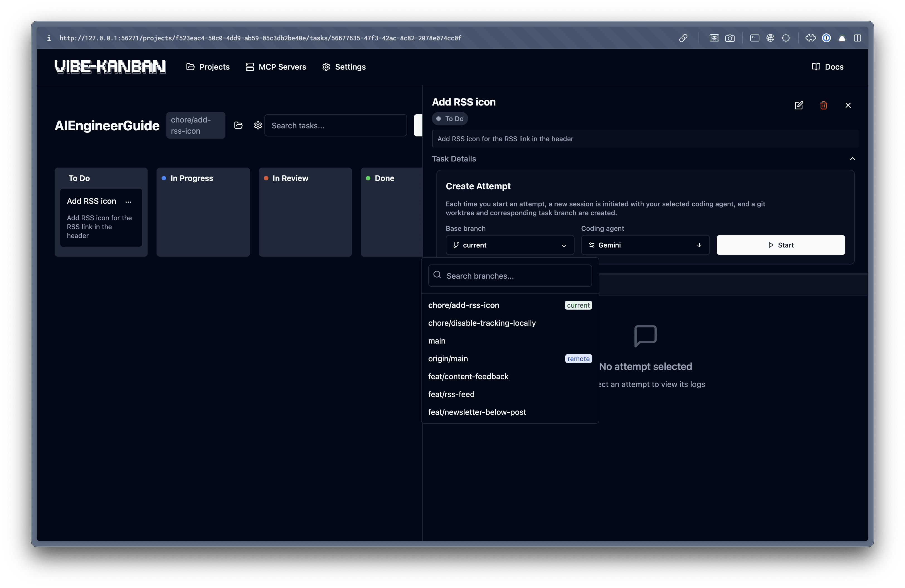Screen dimensions: 905x588
Task: Open the Coding agent Gemini dropdown
Action: pos(645,245)
